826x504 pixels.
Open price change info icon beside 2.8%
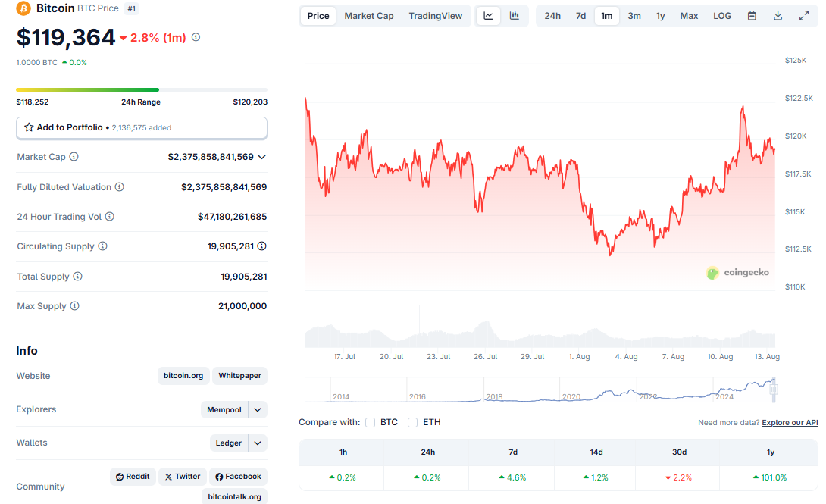tap(196, 37)
